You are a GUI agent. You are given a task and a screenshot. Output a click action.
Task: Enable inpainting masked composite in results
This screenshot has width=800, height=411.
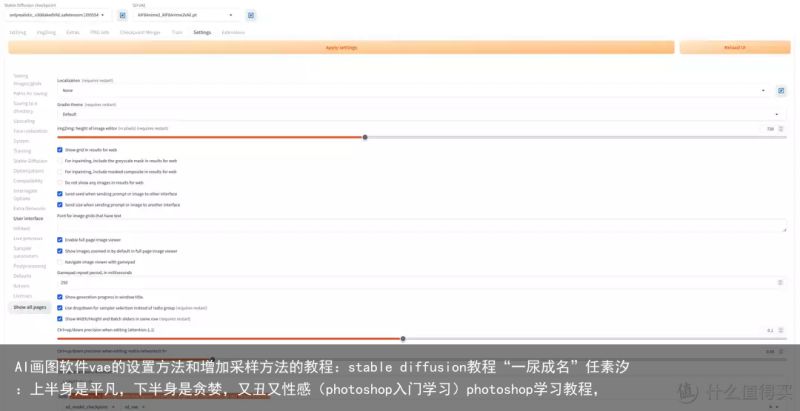coord(60,172)
